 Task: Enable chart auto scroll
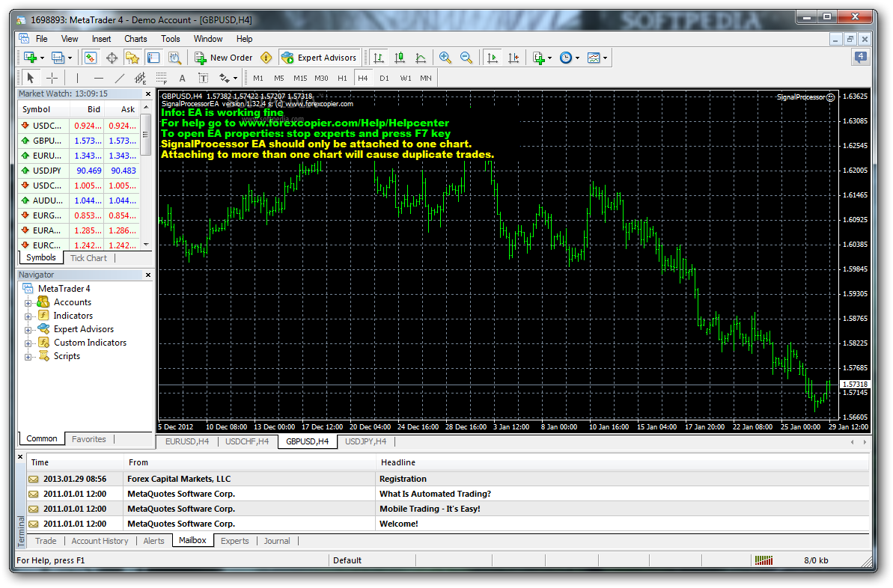[493, 58]
